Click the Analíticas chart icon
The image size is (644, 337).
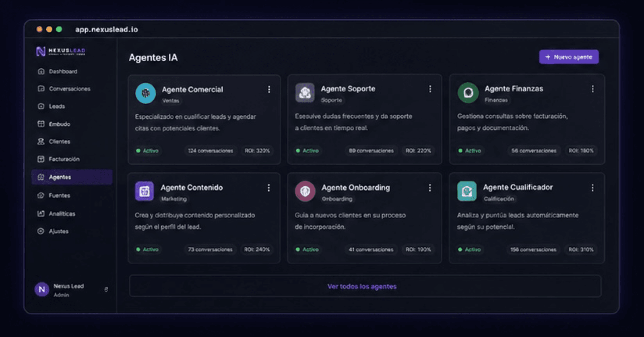coord(41,213)
